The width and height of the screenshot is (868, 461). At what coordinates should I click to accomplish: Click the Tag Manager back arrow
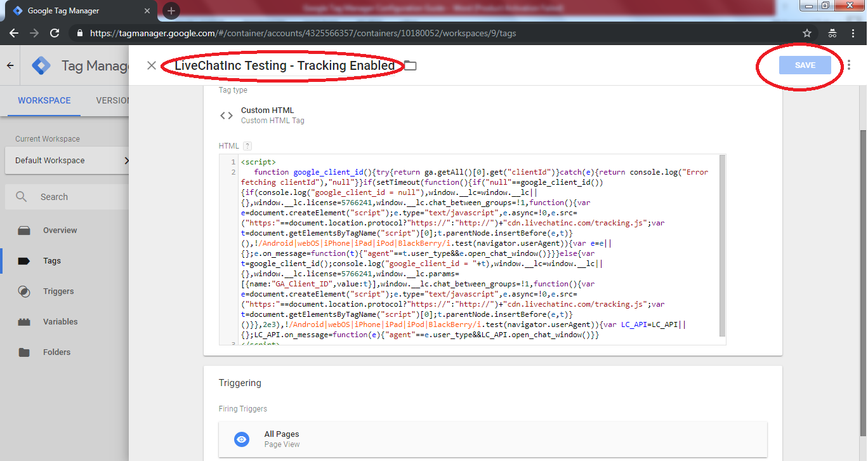[10, 65]
